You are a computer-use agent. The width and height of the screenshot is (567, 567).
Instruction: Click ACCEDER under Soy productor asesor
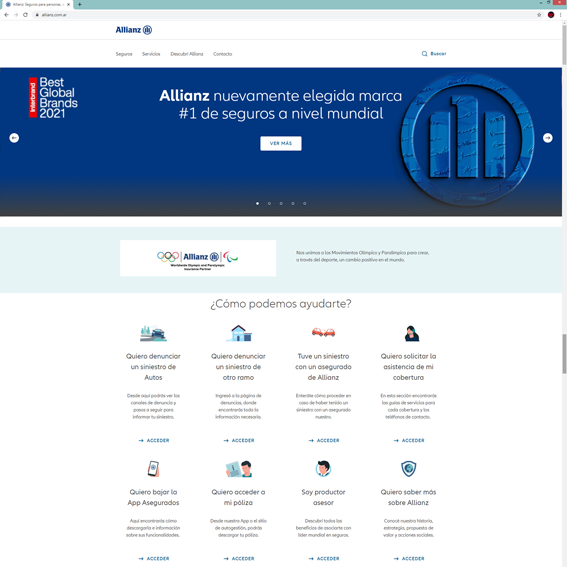coord(324,558)
